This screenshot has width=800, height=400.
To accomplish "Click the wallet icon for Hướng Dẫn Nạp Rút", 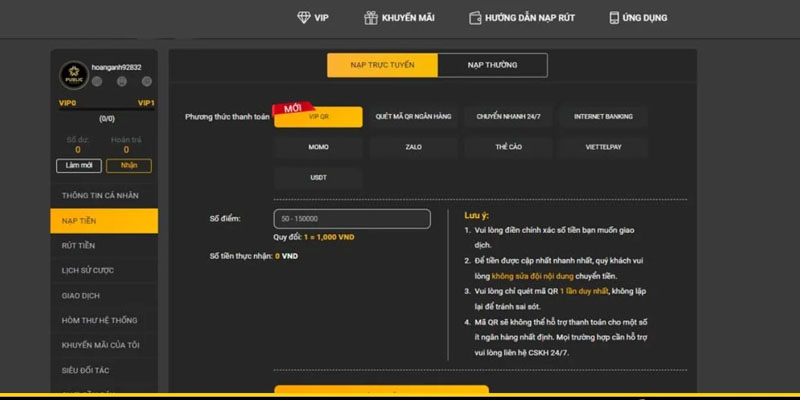I will [x=476, y=17].
